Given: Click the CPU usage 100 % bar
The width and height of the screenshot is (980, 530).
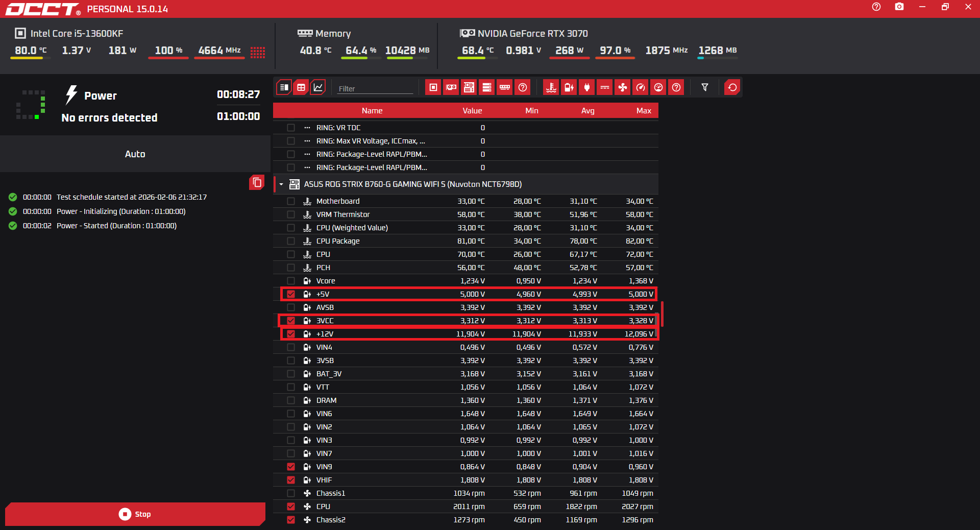Looking at the screenshot, I should coord(168,58).
